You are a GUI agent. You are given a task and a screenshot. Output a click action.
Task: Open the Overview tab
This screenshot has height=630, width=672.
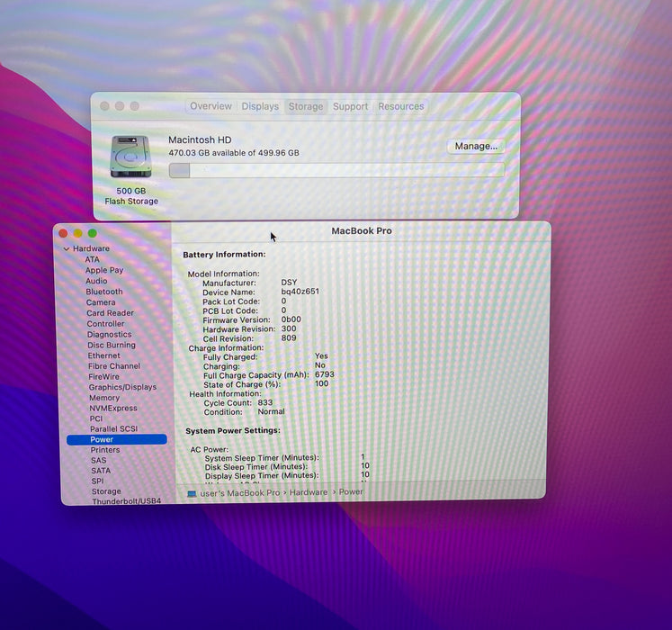[211, 106]
